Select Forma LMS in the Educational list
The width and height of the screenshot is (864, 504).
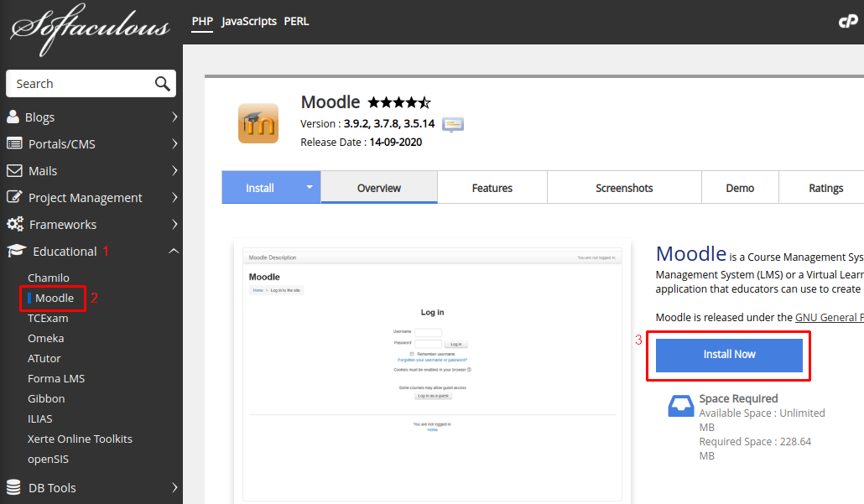coord(56,378)
